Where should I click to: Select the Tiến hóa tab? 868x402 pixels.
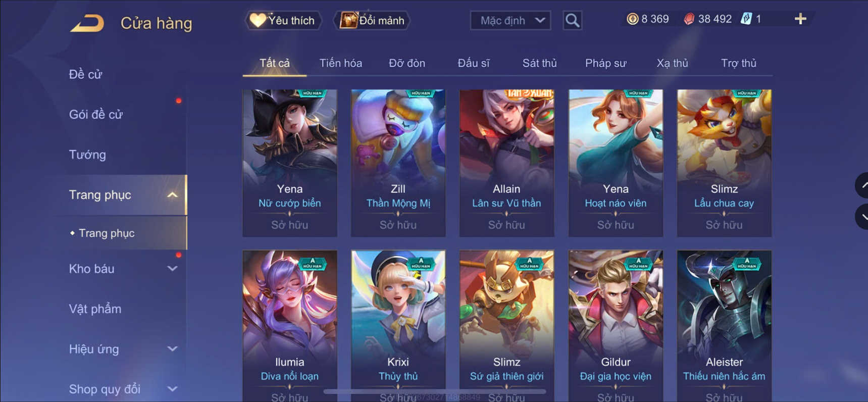click(x=341, y=63)
